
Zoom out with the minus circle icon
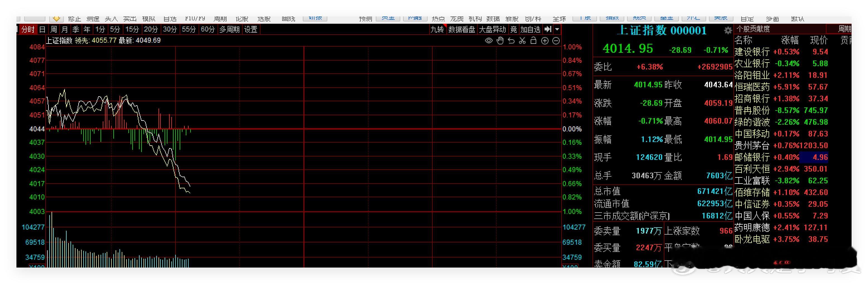tap(556, 41)
